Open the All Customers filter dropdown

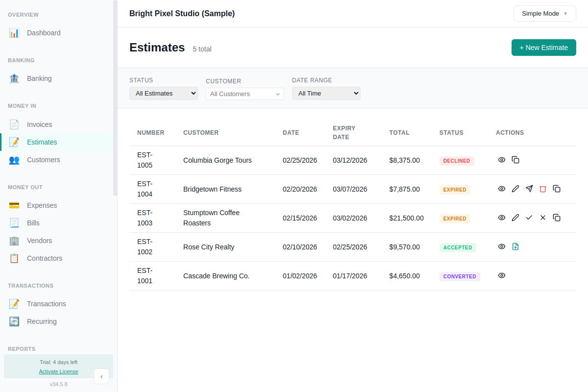point(245,94)
